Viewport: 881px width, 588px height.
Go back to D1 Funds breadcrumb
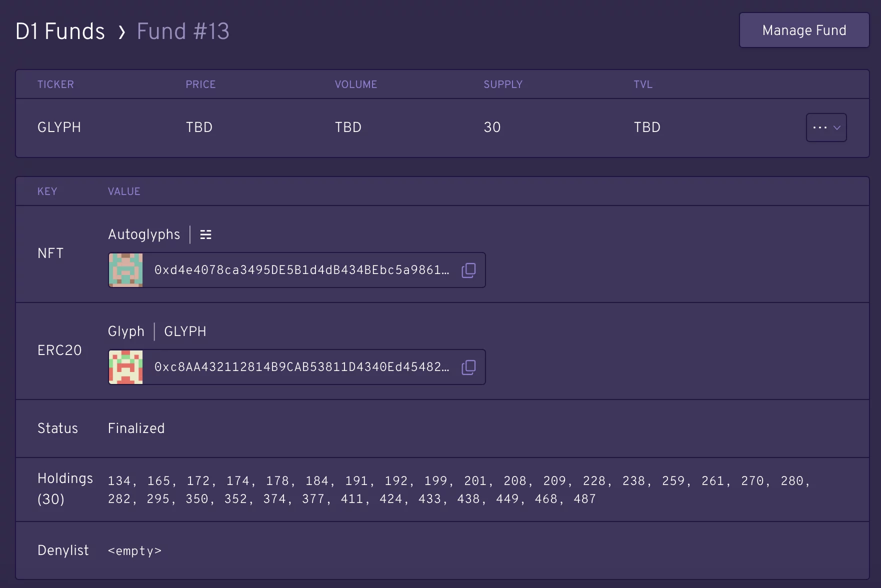60,31
